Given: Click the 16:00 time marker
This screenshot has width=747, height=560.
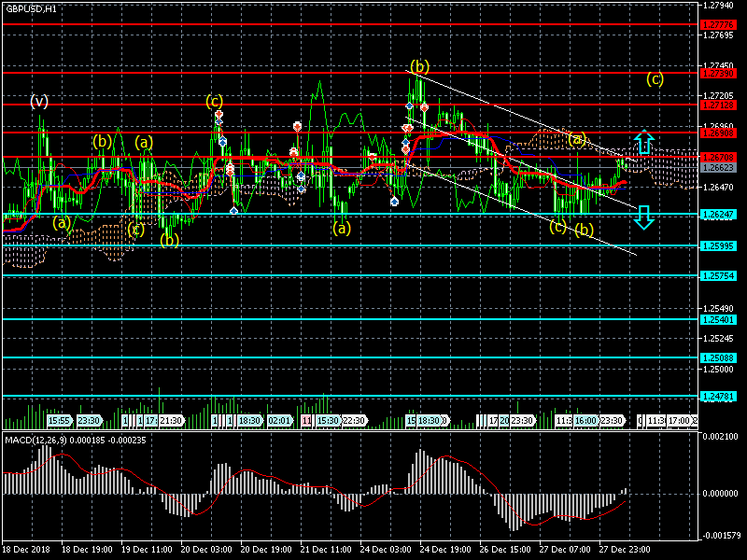Looking at the screenshot, I should pos(585,421).
